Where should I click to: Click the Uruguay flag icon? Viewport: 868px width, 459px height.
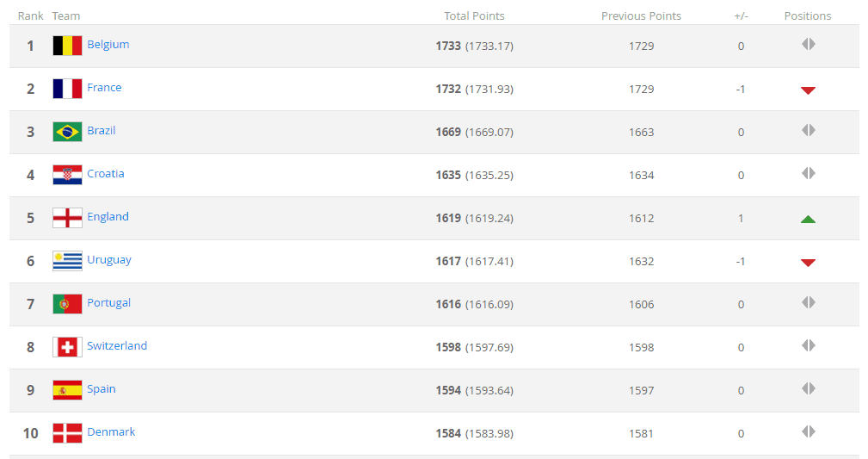(68, 261)
